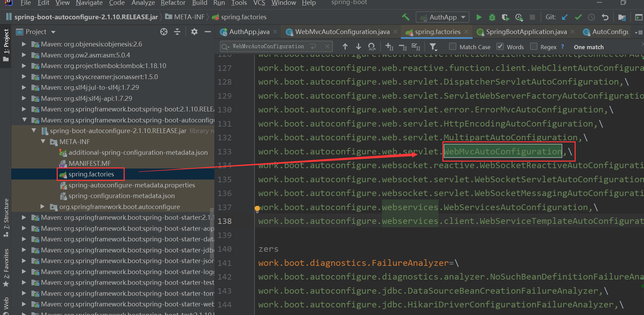This screenshot has height=315, width=644.
Task: Run AuthApp with coverage icon
Action: tap(505, 17)
